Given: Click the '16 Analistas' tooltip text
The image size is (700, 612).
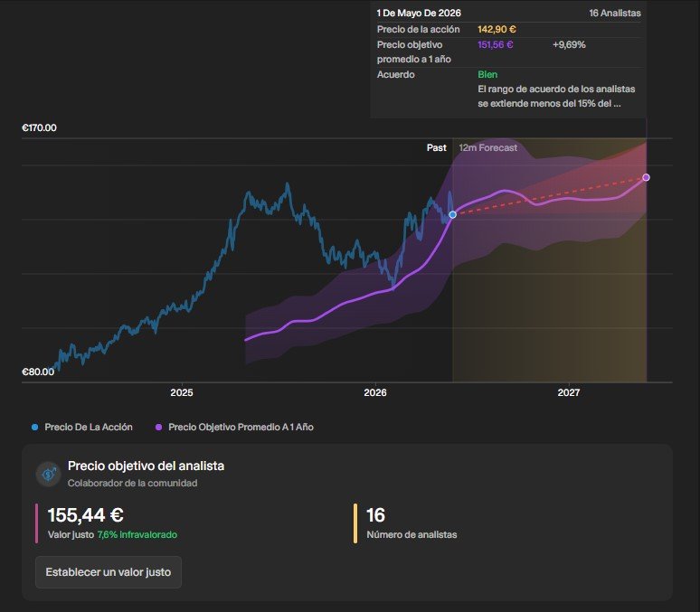Looking at the screenshot, I should pos(615,13).
